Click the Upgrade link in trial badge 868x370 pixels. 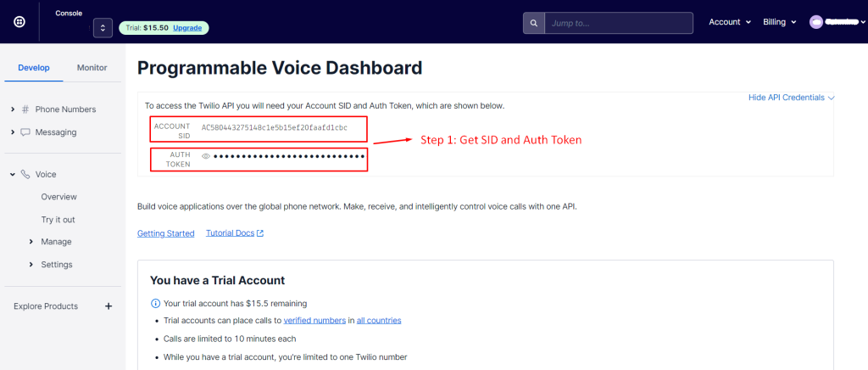tap(187, 28)
